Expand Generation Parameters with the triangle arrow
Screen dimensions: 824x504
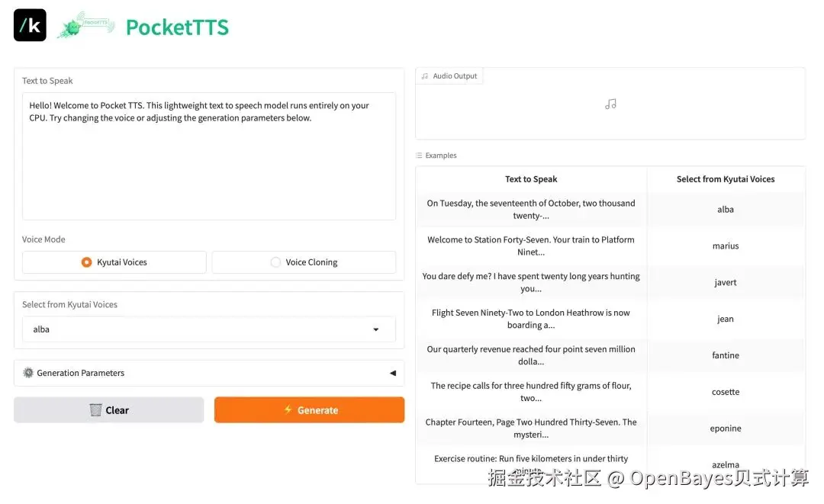(x=393, y=374)
